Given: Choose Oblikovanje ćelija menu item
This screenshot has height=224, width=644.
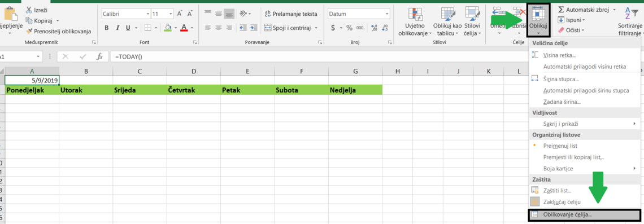Looking at the screenshot, I should [x=585, y=214].
